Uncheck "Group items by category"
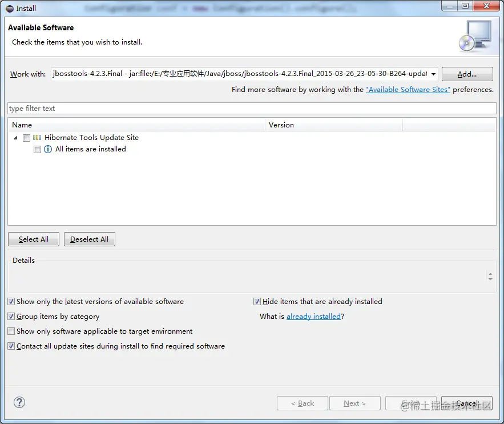 pyautogui.click(x=11, y=316)
